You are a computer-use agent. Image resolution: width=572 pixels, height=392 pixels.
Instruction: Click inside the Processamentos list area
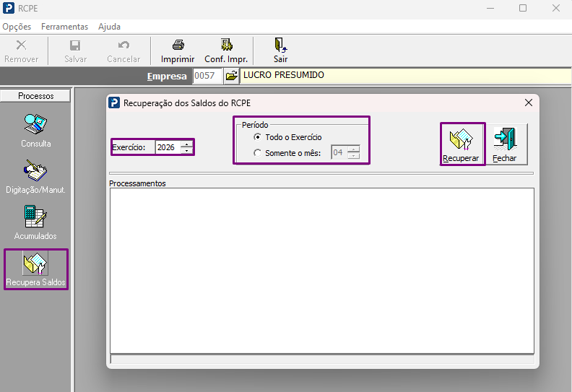322,271
